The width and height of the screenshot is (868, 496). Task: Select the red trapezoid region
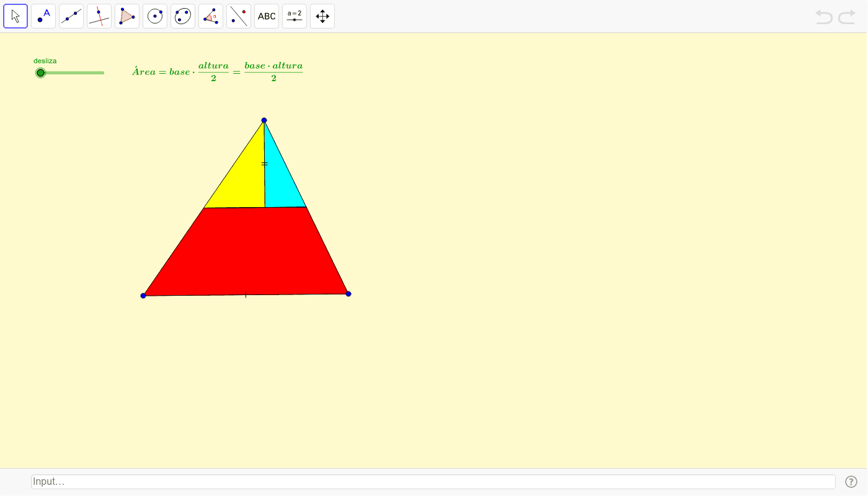[246, 251]
